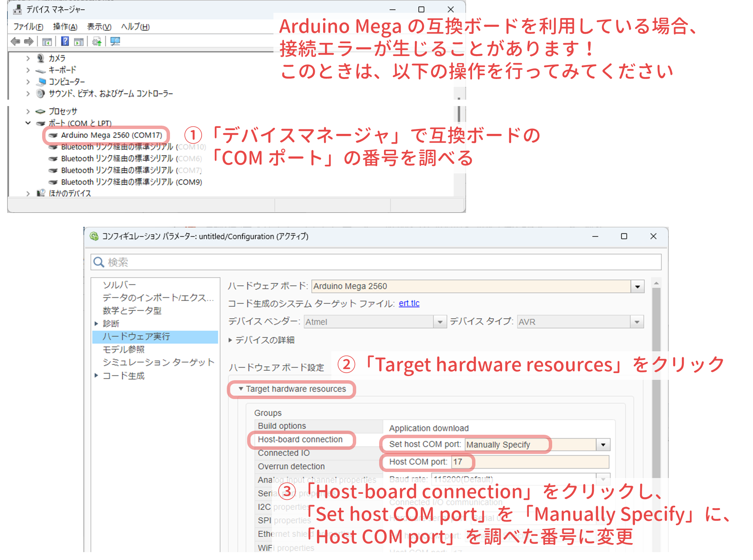Screen dimensions: 753x560
Task: Click the Update driver software toolbar icon
Action: point(97,41)
